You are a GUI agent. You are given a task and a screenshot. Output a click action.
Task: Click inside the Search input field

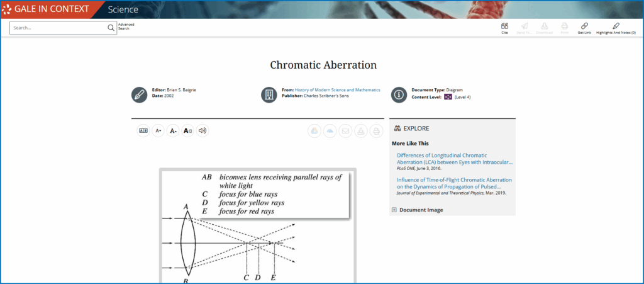pyautogui.click(x=60, y=28)
